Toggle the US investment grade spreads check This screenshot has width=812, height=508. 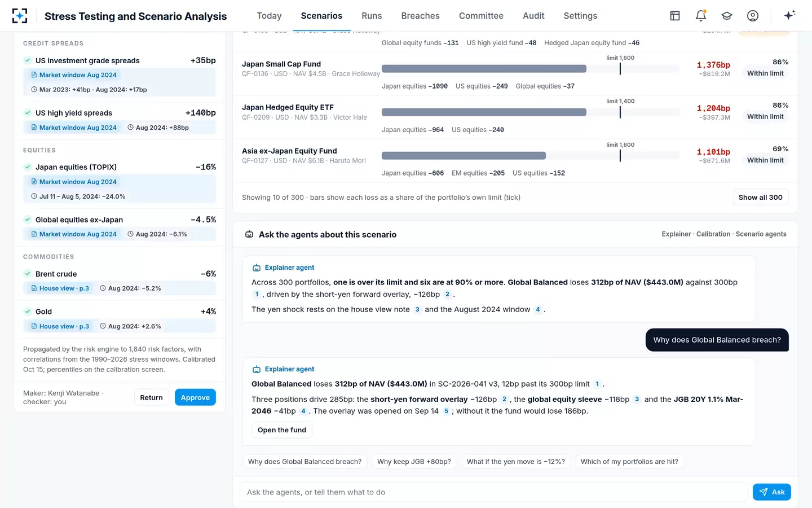[28, 60]
